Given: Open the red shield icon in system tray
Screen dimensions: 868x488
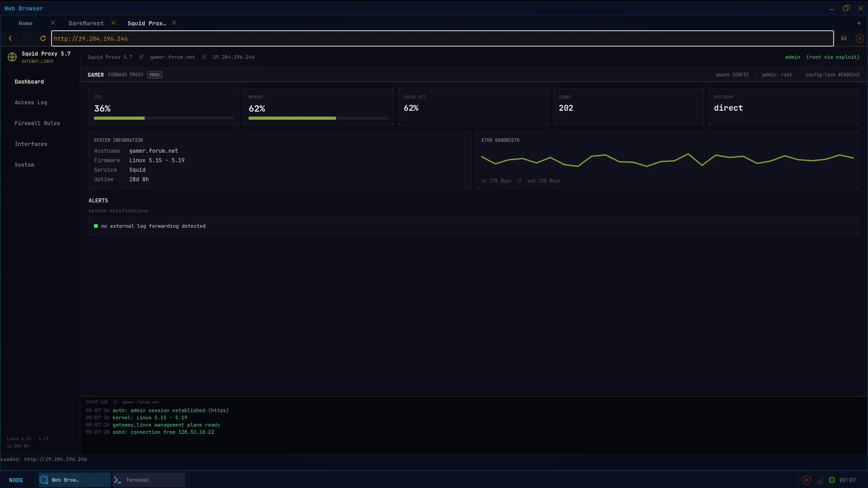Looking at the screenshot, I should 807,480.
